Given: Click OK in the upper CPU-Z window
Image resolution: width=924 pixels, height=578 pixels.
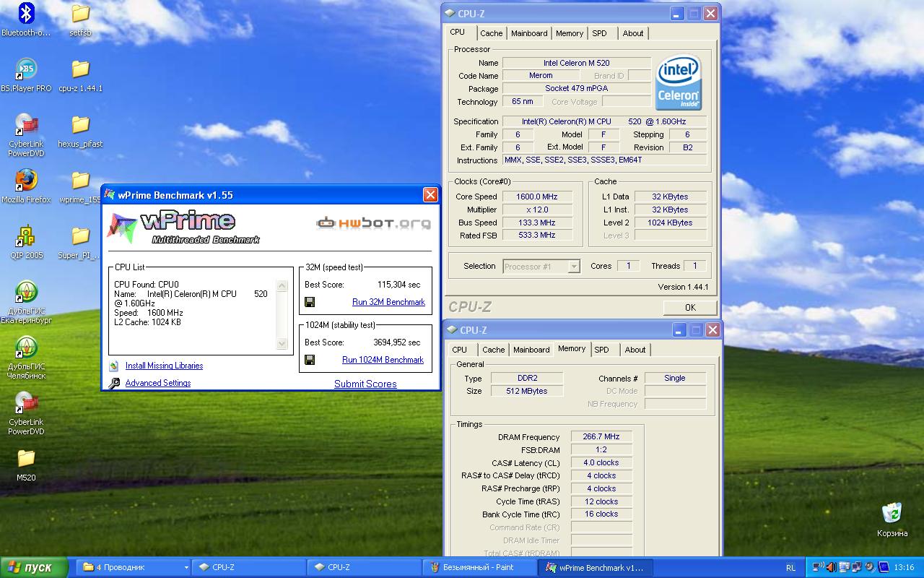Looking at the screenshot, I should coord(690,307).
